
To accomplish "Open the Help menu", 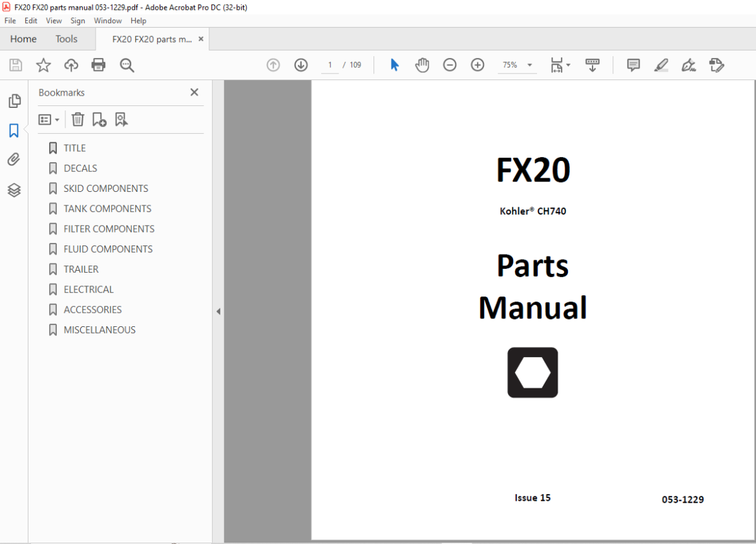I will pos(138,21).
